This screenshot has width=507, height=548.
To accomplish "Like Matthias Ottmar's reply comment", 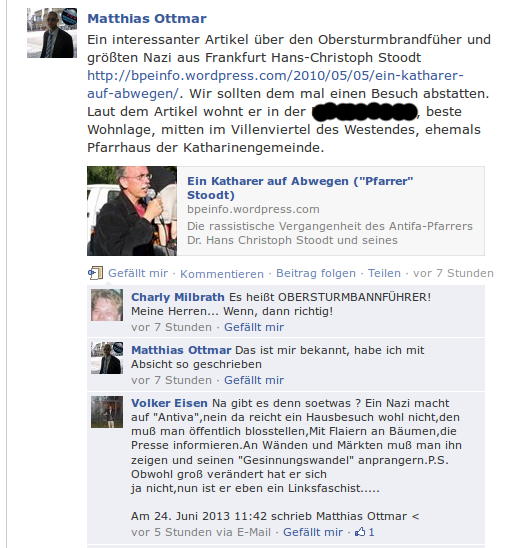I will click(x=254, y=380).
